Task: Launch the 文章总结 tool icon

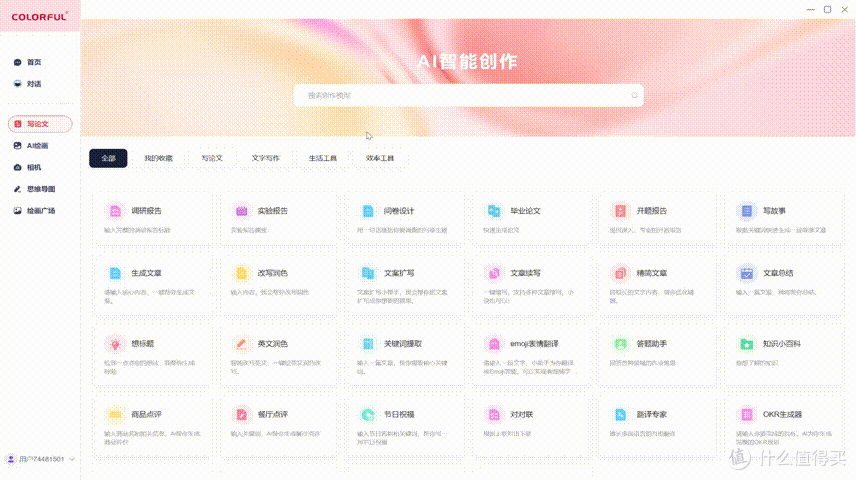Action: click(747, 273)
